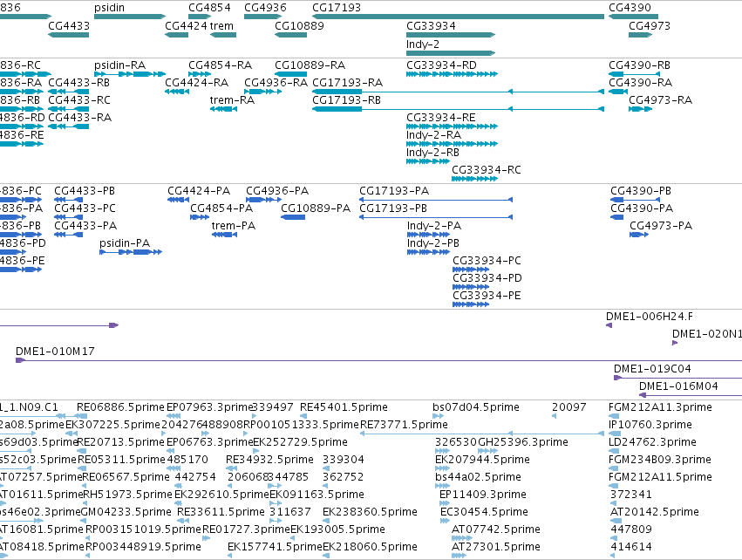Click transcript Indy-2-RB label
Screen dimensions: 742x560
click(433, 153)
